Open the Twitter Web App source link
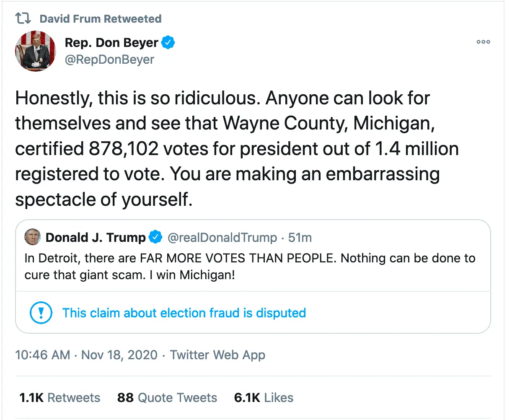507x420 pixels. [217, 355]
